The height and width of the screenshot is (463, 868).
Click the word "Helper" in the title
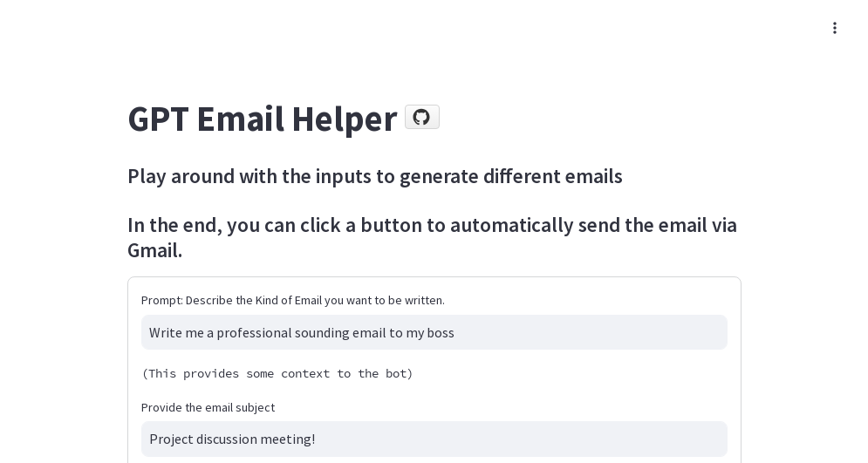(x=344, y=119)
